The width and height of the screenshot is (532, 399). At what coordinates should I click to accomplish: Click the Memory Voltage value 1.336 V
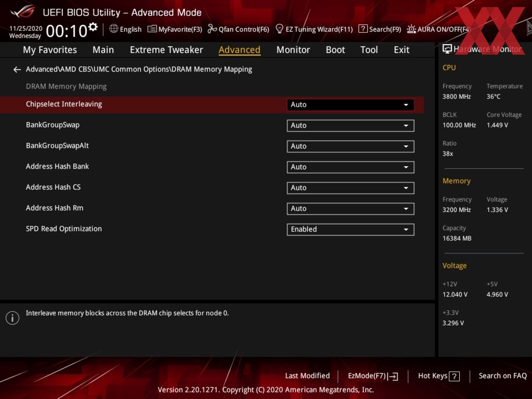tap(497, 210)
